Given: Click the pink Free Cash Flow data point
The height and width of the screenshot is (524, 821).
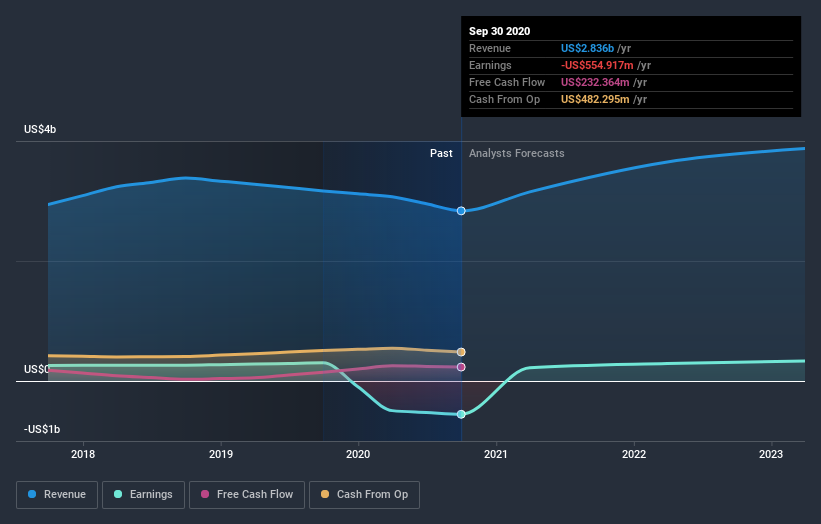Looking at the screenshot, I should coord(461,367).
